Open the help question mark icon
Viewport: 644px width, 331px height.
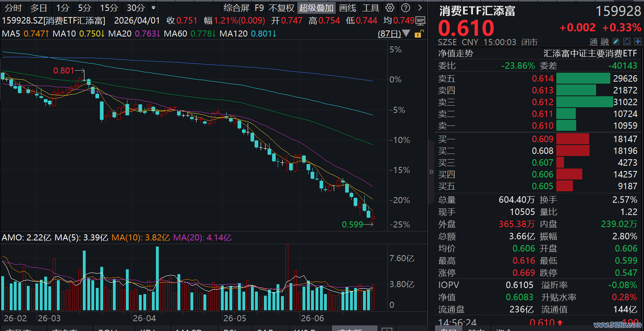tap(405, 8)
